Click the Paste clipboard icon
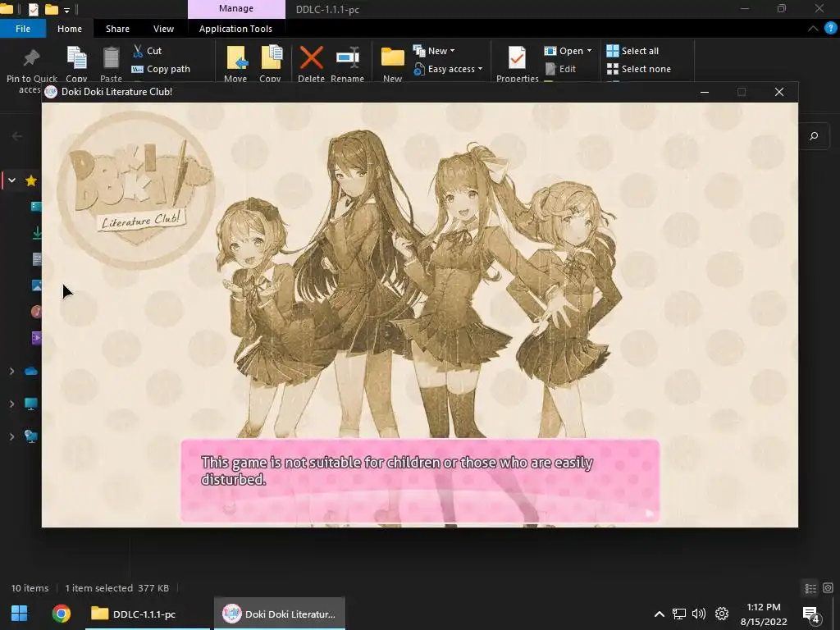 click(x=111, y=58)
